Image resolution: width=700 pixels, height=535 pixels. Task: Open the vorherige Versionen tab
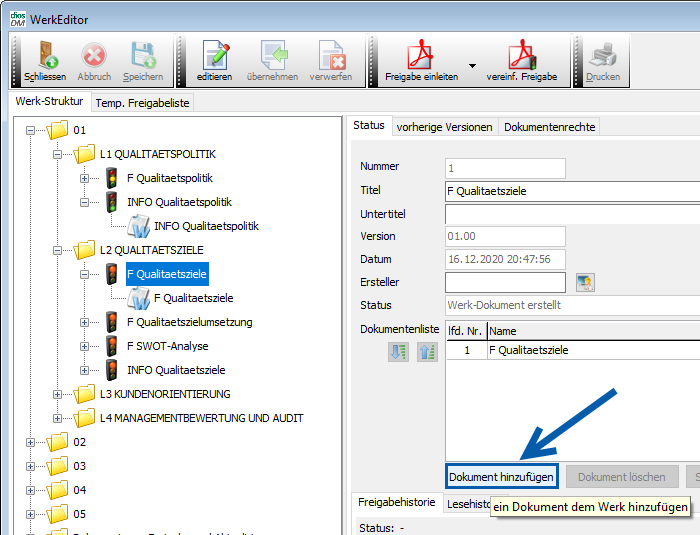click(x=444, y=127)
